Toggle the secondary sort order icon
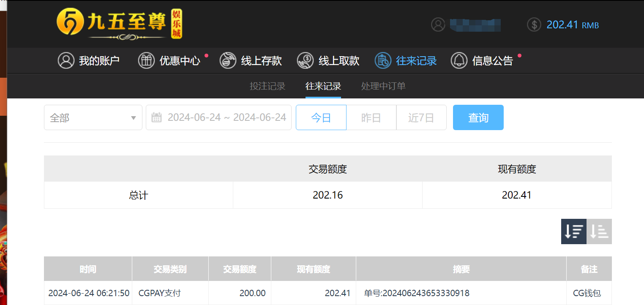 [x=599, y=231]
